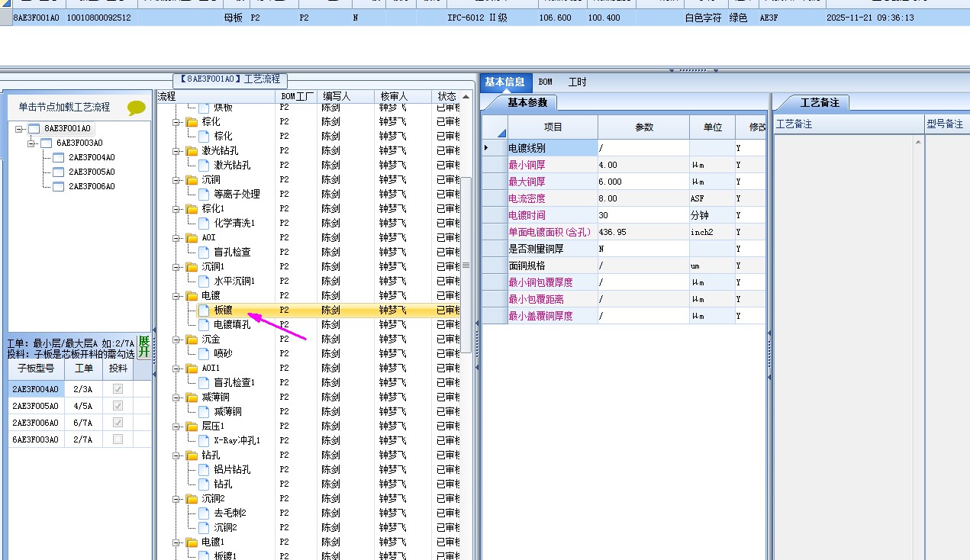Viewport: 970px width, 560px height.
Task: Click the folder icon of 层压1 group
Action: 192,426
